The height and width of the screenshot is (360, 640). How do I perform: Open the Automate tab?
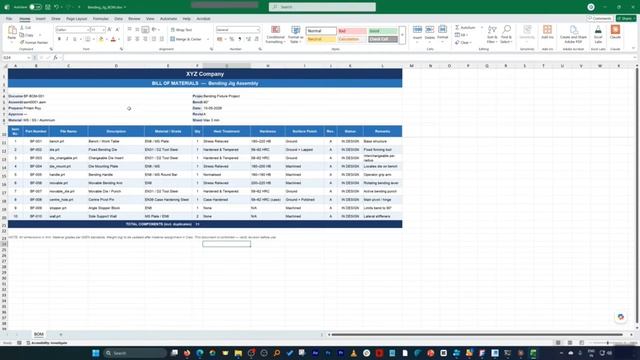pos(168,19)
